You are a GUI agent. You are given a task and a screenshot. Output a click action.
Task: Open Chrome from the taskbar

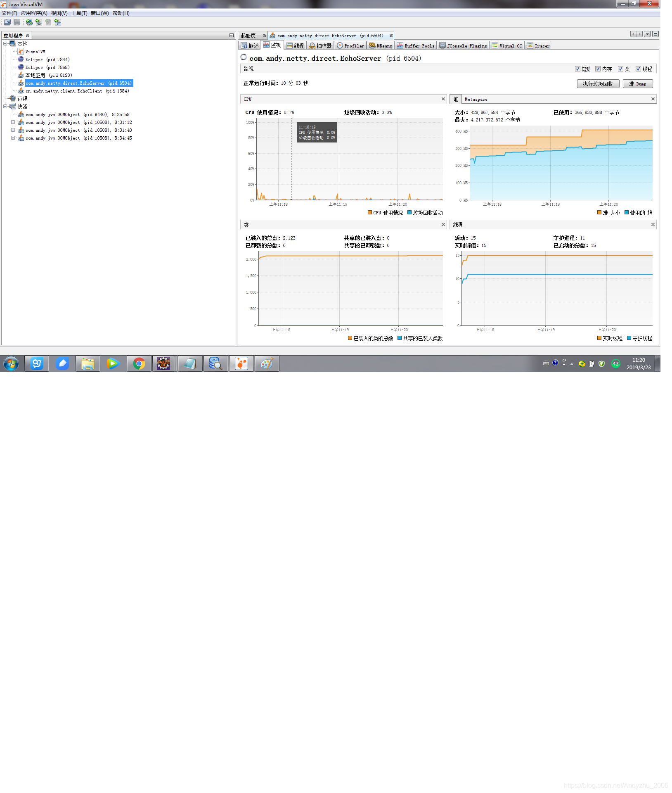139,364
